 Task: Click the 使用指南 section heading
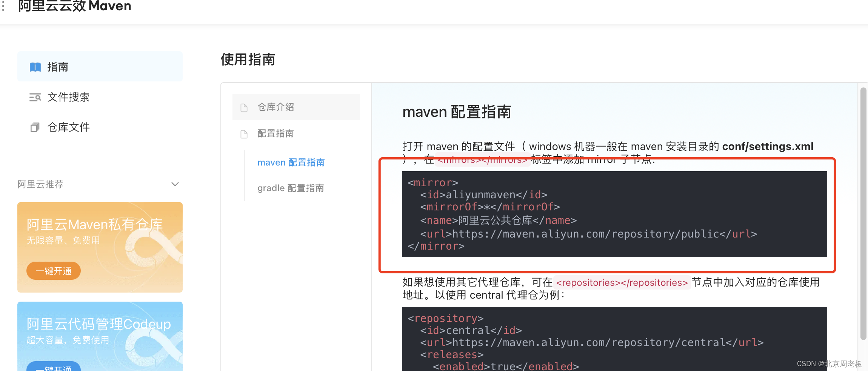248,60
